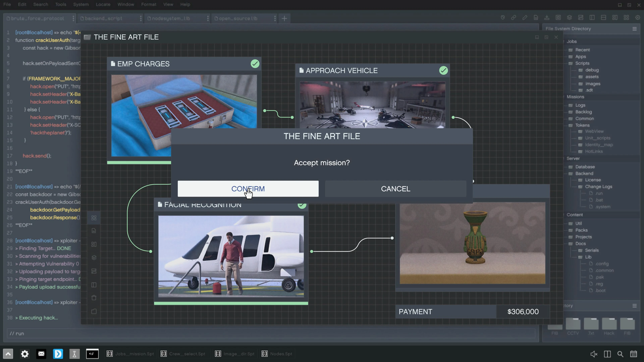Open options dots on brute_force_protocol tab
This screenshot has height=362, width=644.
[73, 18]
